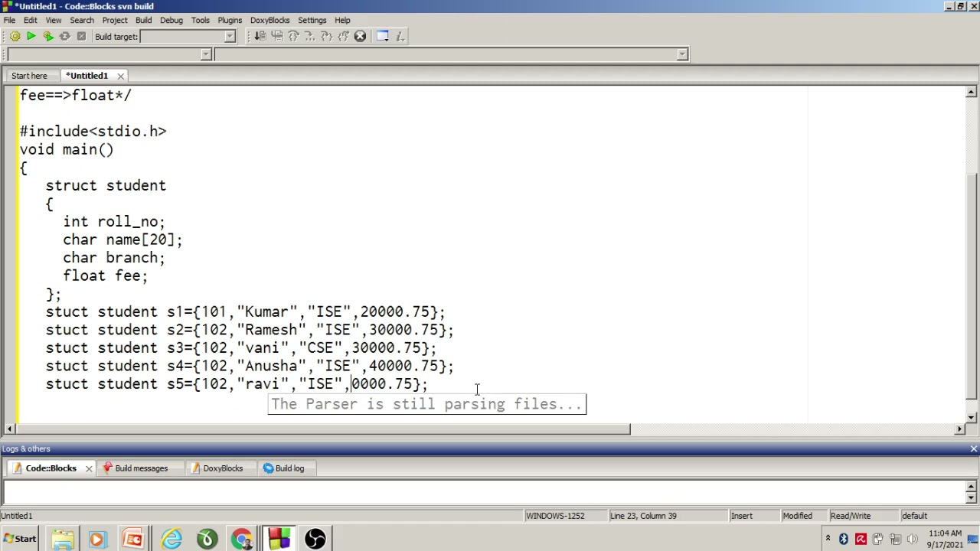Image resolution: width=980 pixels, height=551 pixels.
Task: Click the Build and run icon
Action: tap(48, 36)
